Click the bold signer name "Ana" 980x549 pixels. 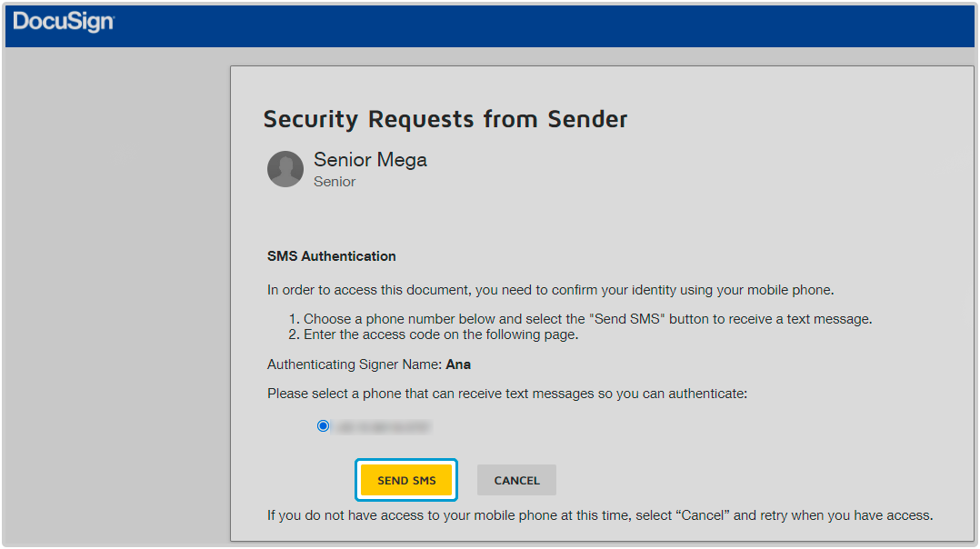(x=458, y=364)
